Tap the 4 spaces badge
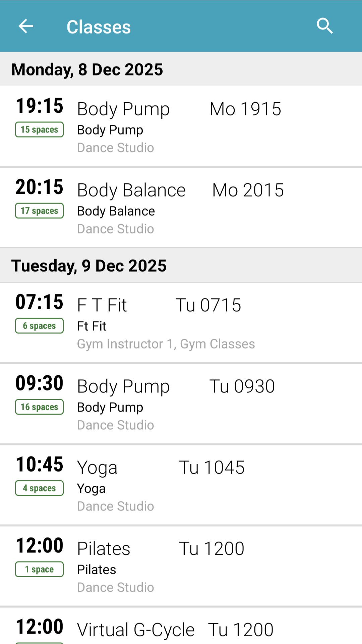Screen dimensions: 362x644 39,488
